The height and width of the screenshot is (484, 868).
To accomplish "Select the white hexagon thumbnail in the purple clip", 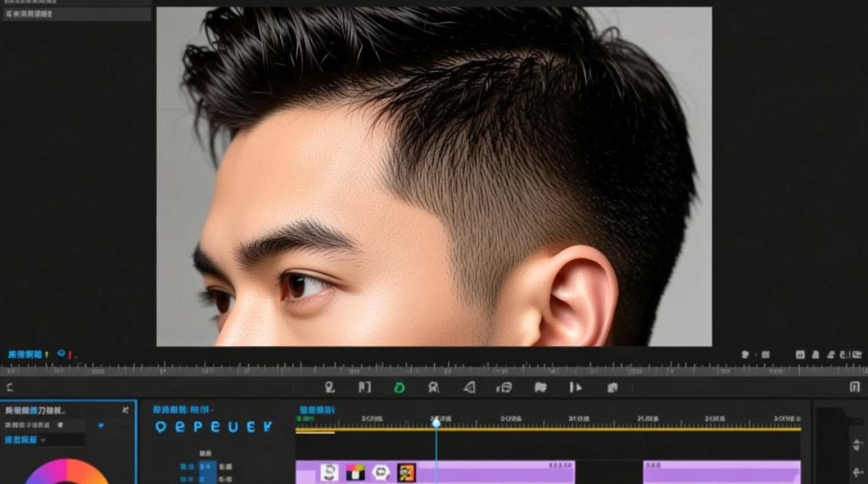I will pos(381,472).
